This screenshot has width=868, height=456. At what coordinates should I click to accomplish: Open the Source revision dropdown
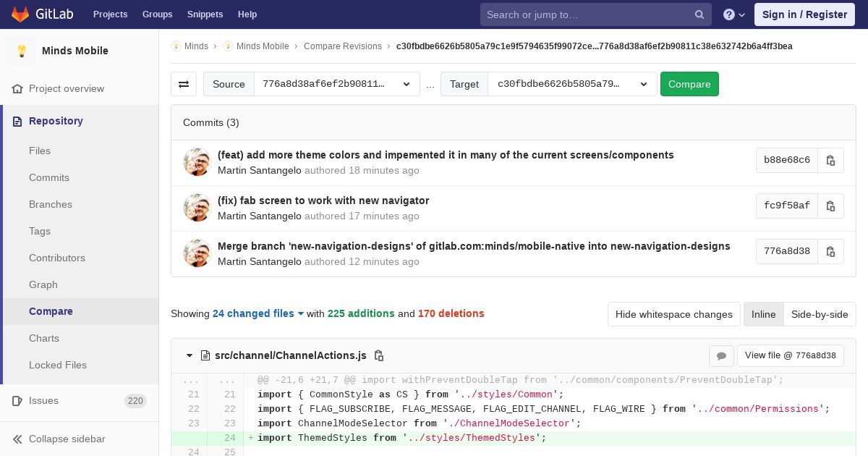(x=336, y=84)
